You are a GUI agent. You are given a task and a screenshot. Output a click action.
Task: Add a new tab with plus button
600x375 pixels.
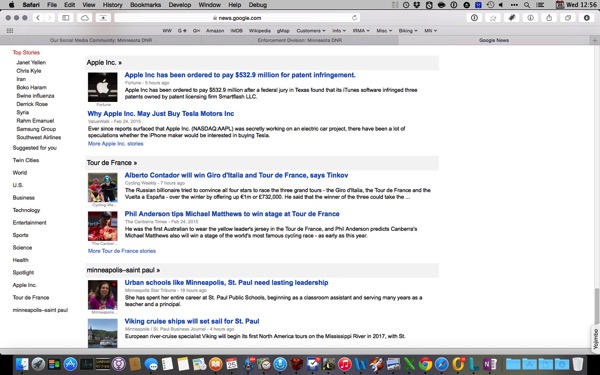point(595,40)
